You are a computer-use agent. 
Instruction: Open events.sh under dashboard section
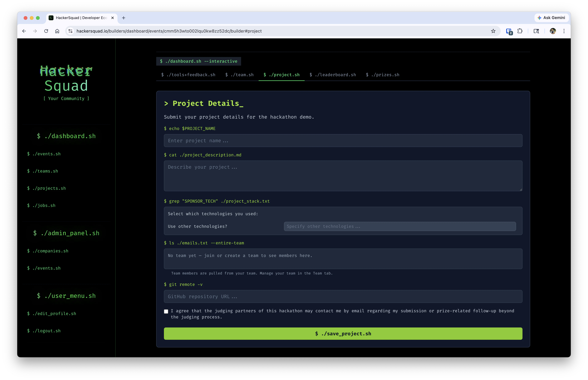[x=44, y=154]
